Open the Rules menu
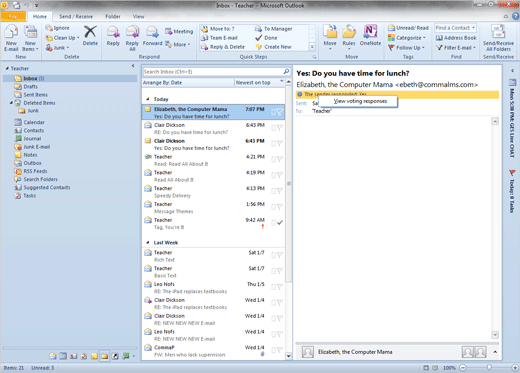The image size is (520, 373). 349,38
